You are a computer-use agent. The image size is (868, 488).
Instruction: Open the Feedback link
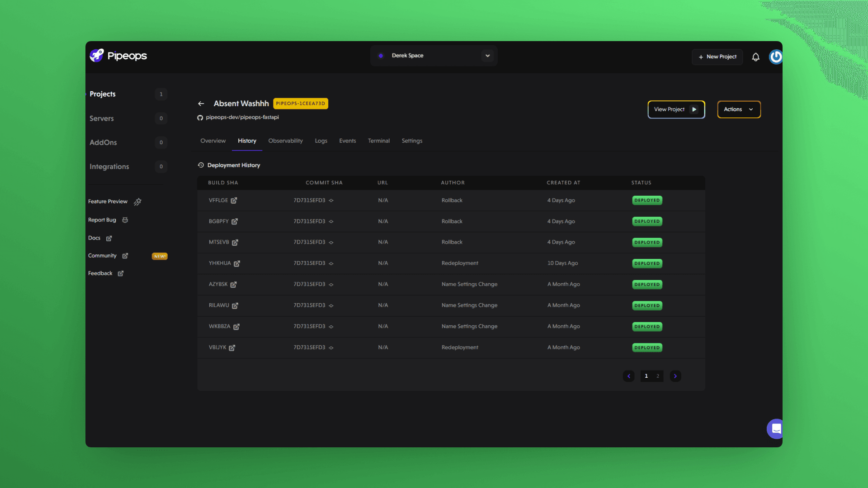pos(100,273)
